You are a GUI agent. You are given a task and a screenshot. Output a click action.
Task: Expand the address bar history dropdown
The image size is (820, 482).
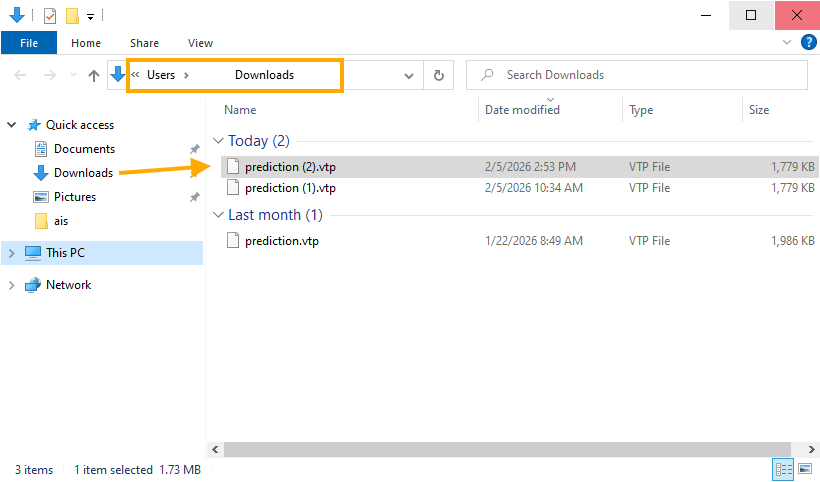pos(409,75)
